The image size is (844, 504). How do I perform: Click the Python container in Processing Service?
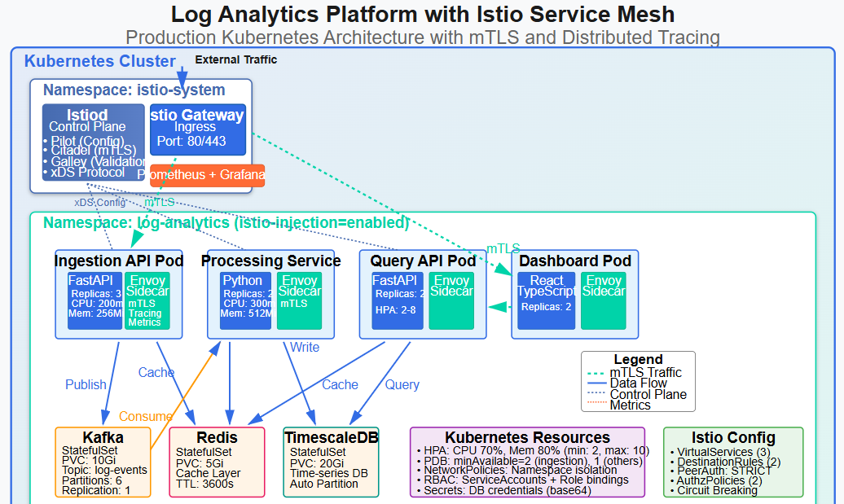(247, 300)
